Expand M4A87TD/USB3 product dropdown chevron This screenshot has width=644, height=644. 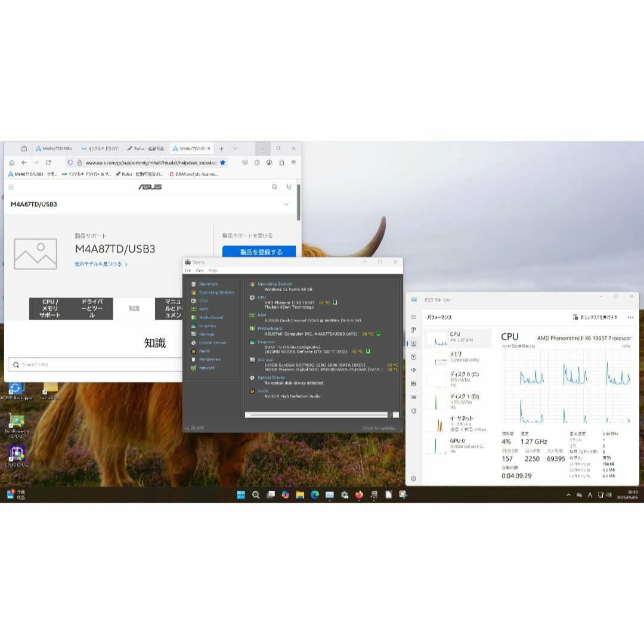pos(286,204)
